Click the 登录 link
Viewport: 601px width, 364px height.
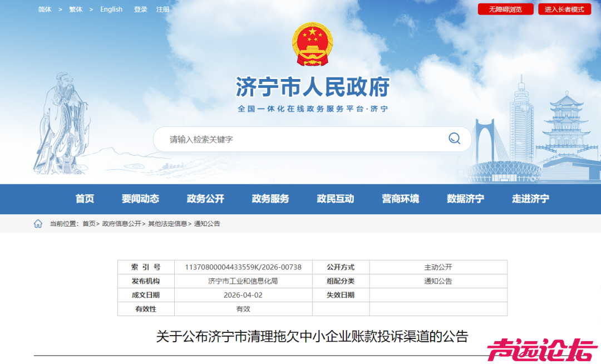(x=140, y=9)
